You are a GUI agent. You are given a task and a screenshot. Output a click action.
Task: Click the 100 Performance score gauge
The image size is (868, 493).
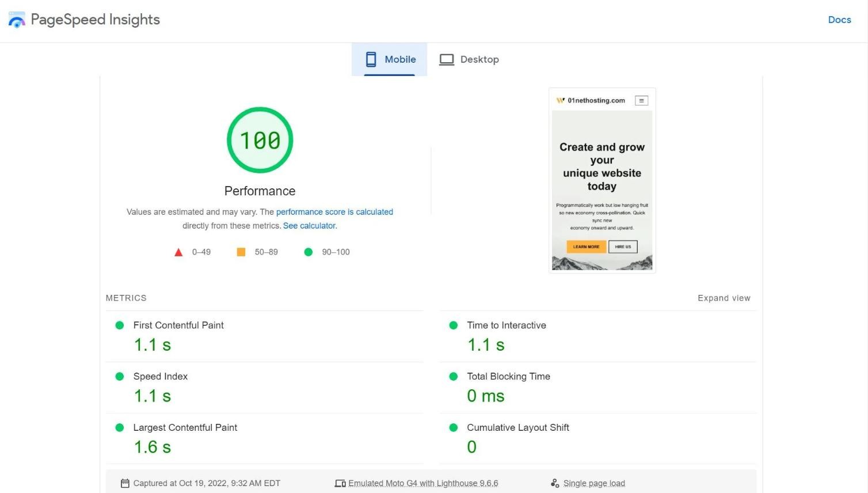coord(260,139)
